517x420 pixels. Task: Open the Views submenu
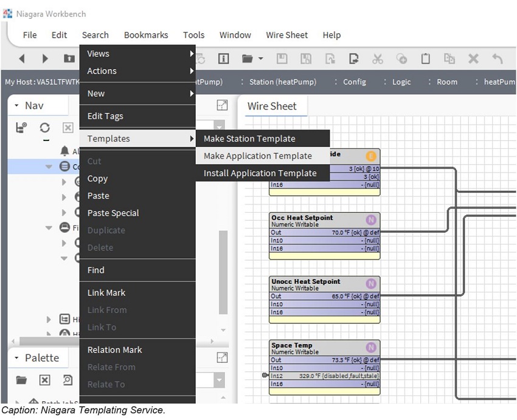137,53
